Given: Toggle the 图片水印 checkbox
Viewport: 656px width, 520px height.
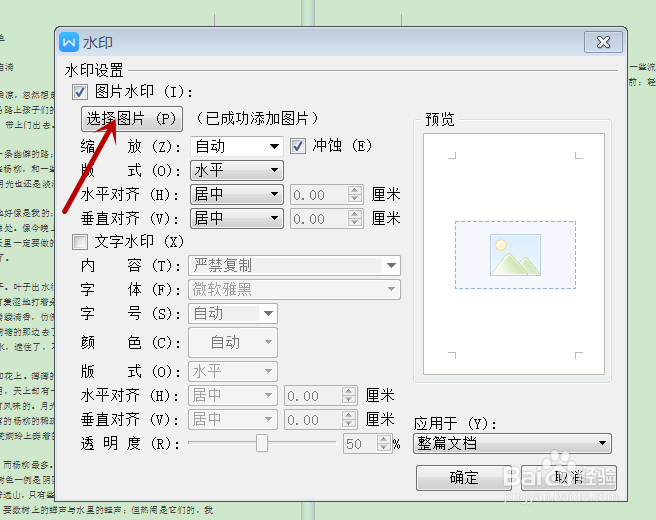Looking at the screenshot, I should pos(79,92).
